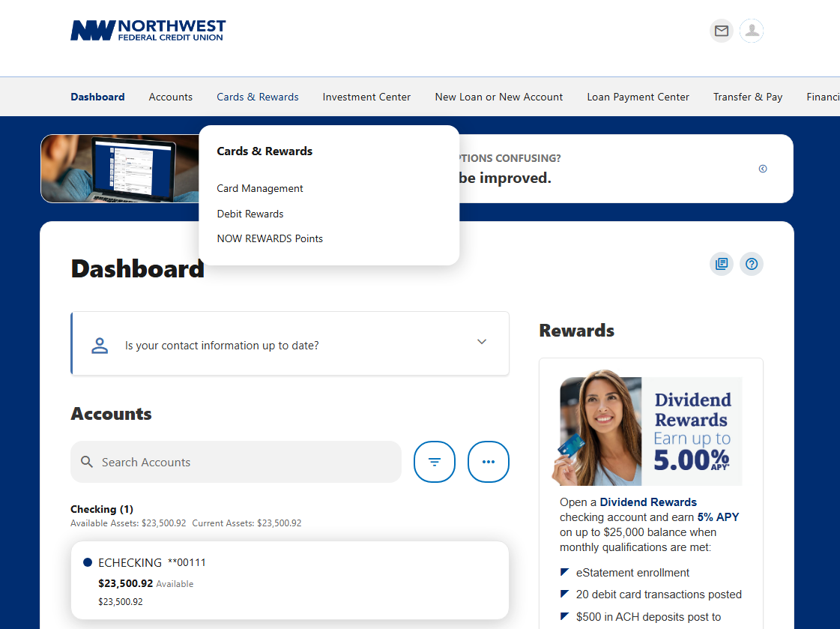Click the 'Available Assets: $23,500.92' text
The image size is (840, 629).
[x=129, y=523]
